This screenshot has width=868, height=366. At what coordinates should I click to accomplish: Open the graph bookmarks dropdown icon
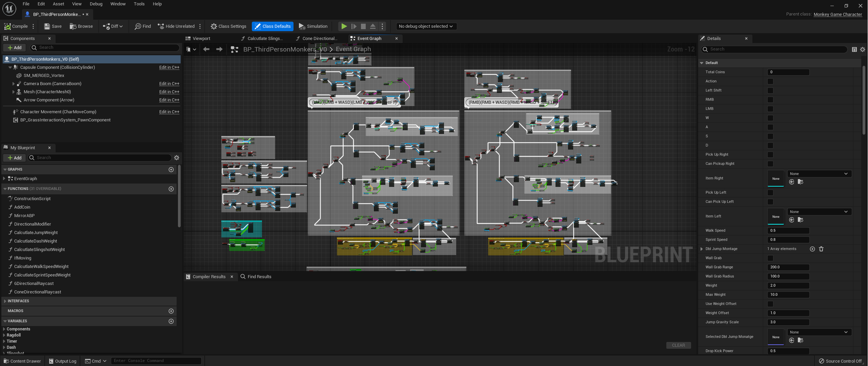point(191,49)
